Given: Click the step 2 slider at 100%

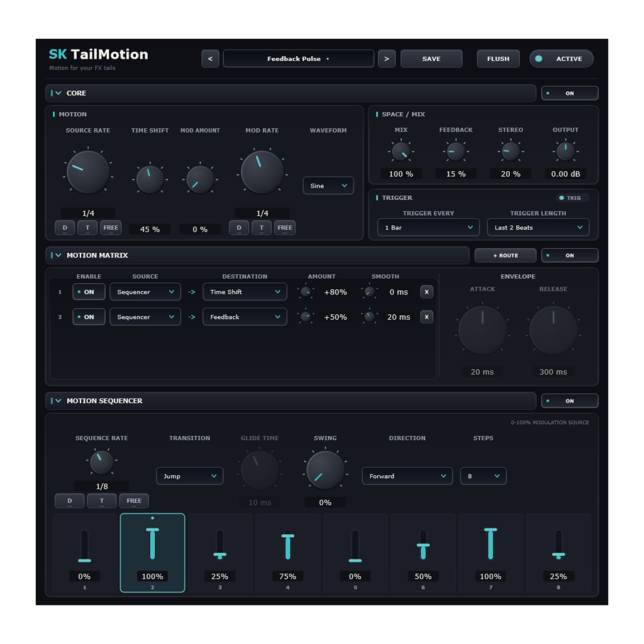Looking at the screenshot, I should click(x=153, y=544).
